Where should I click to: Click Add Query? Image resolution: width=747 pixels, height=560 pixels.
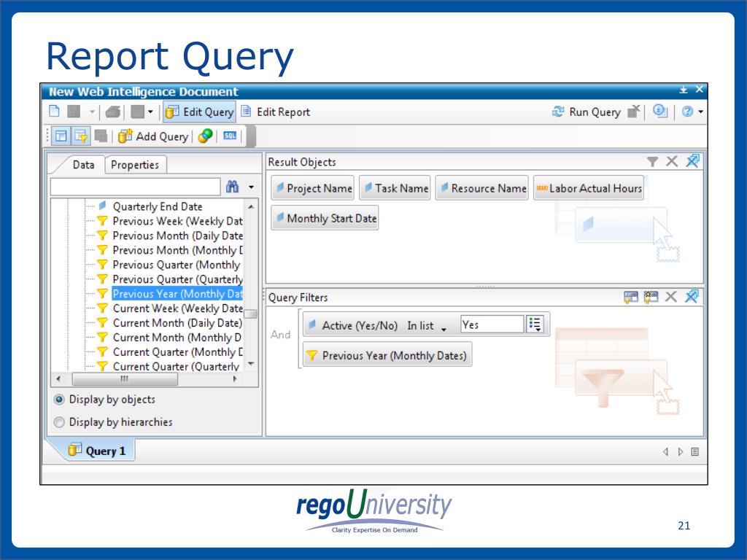[x=153, y=136]
